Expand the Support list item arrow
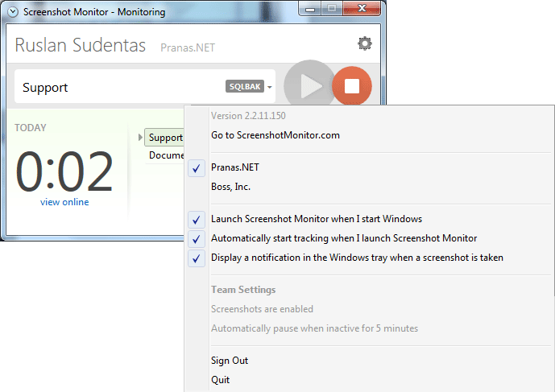 pos(140,138)
